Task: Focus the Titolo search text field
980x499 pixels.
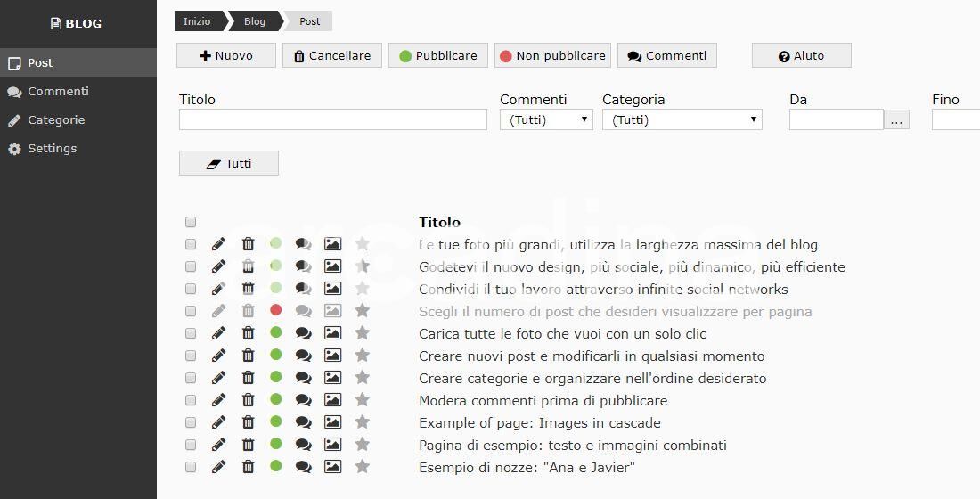Action: tap(333, 119)
